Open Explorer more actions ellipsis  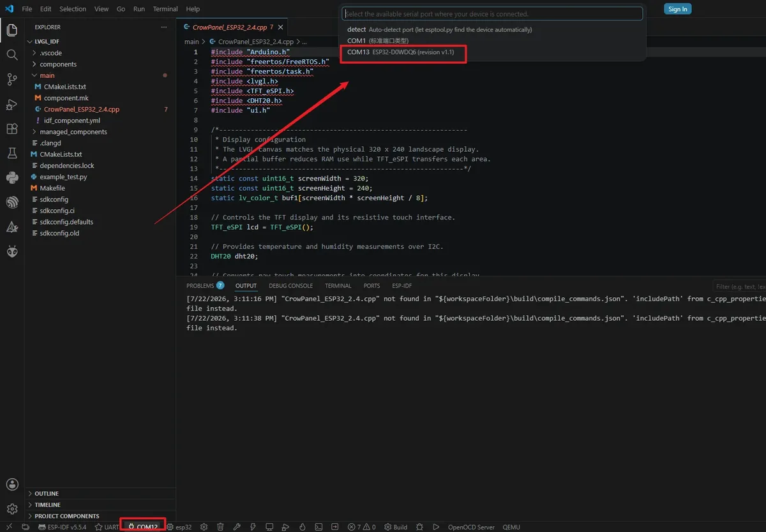pos(164,27)
